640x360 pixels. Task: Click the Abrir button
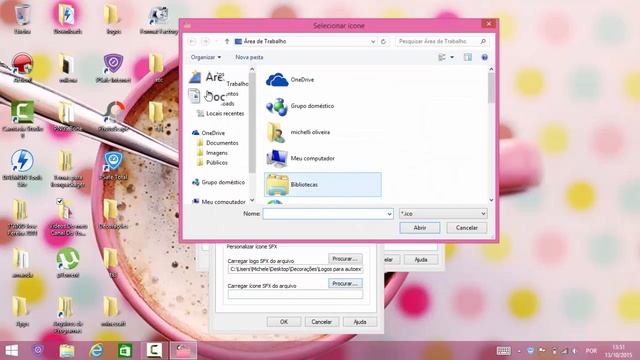[420, 228]
